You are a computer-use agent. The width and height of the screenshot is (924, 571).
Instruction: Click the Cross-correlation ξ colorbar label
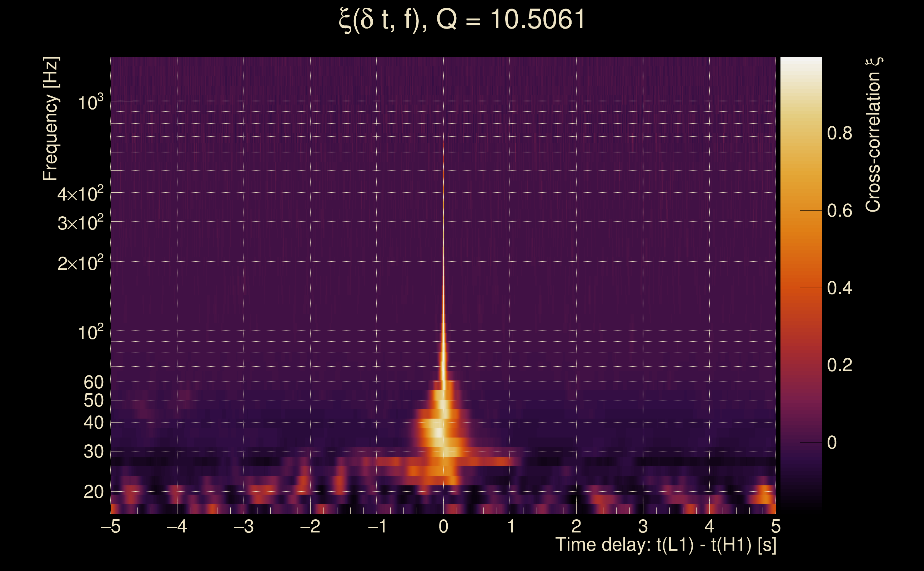click(x=873, y=135)
